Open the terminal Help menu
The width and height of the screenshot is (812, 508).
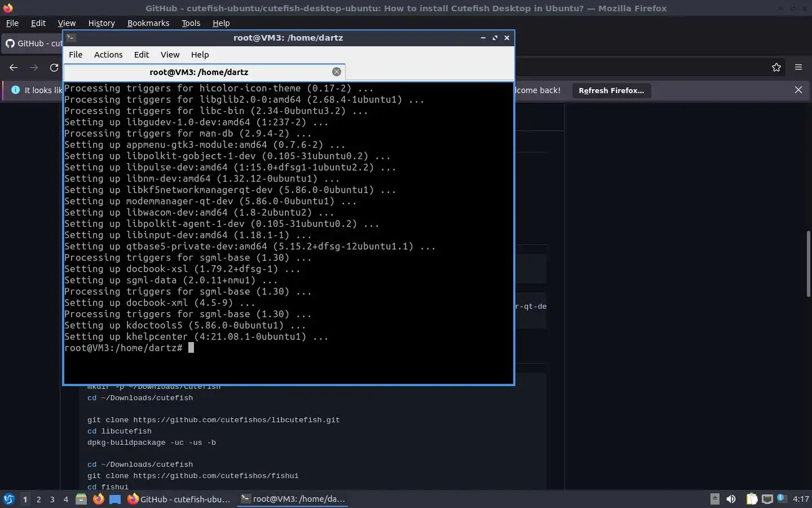click(x=200, y=55)
